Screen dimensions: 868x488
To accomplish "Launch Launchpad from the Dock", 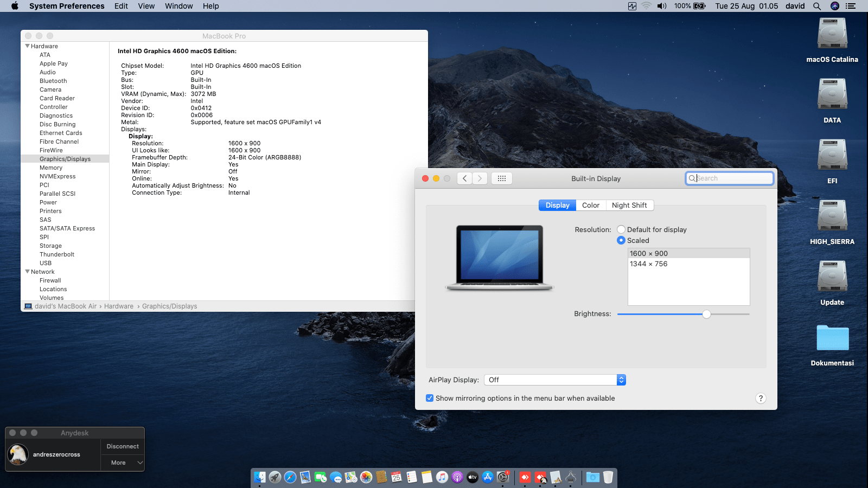I will click(x=275, y=477).
